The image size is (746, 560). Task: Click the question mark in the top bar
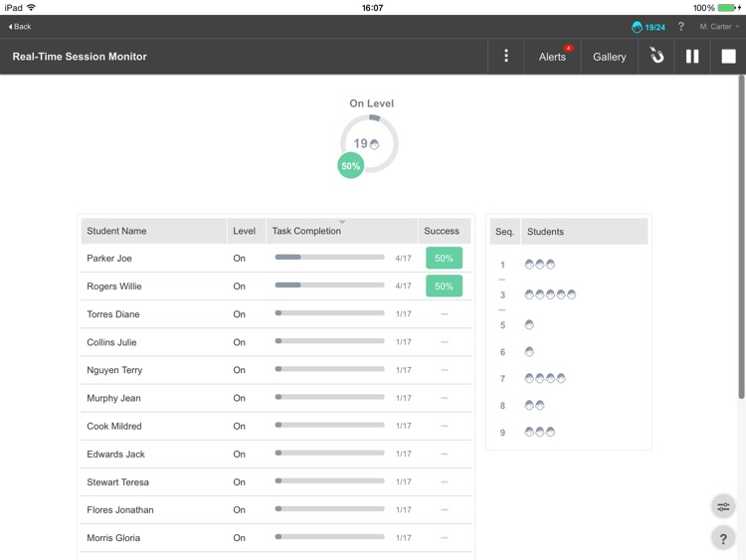(681, 27)
